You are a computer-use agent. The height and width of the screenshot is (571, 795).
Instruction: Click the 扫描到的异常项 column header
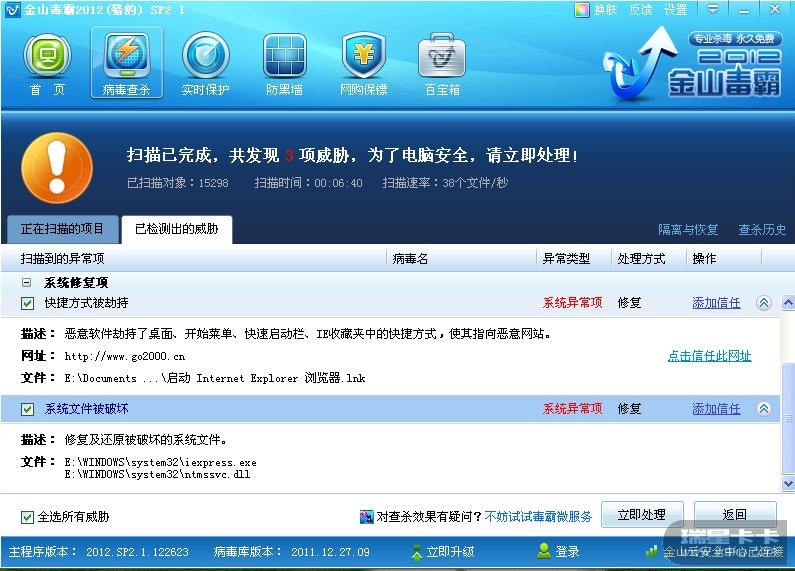(194, 259)
